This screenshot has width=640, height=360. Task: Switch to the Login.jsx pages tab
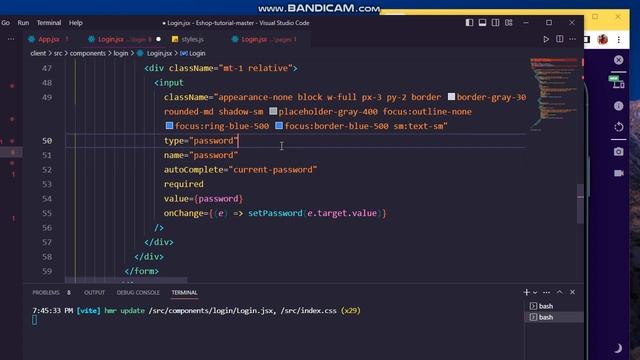coord(264,39)
